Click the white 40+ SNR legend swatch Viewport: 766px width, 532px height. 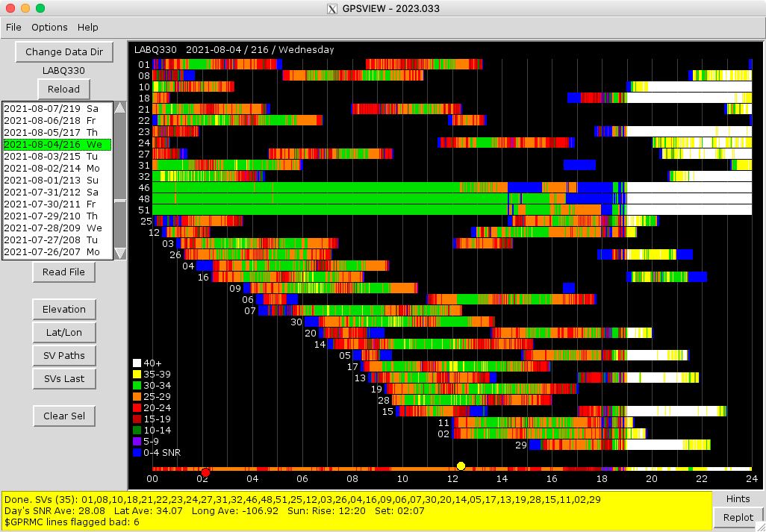click(x=137, y=363)
